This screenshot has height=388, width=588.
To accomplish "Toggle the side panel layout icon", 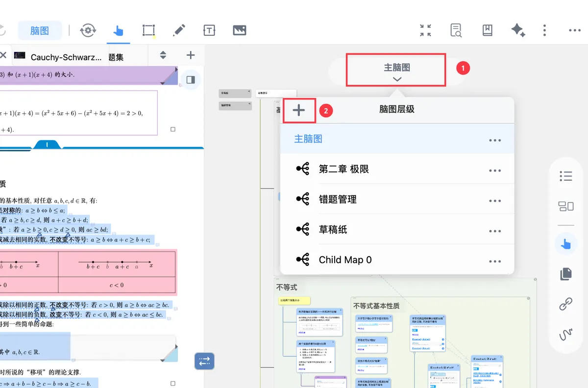I will coord(191,79).
